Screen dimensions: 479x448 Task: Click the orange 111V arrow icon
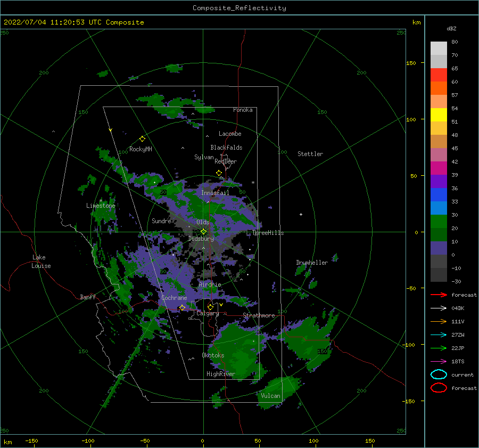point(439,321)
